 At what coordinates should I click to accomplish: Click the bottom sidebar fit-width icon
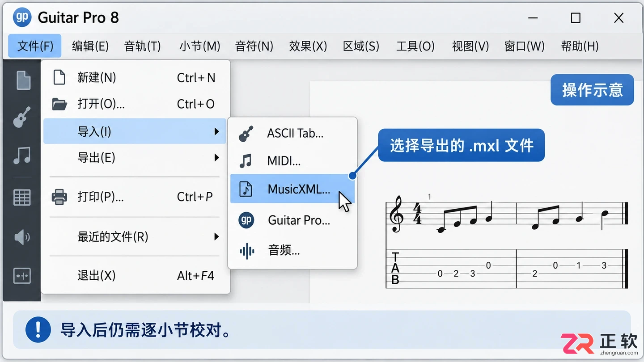22,276
